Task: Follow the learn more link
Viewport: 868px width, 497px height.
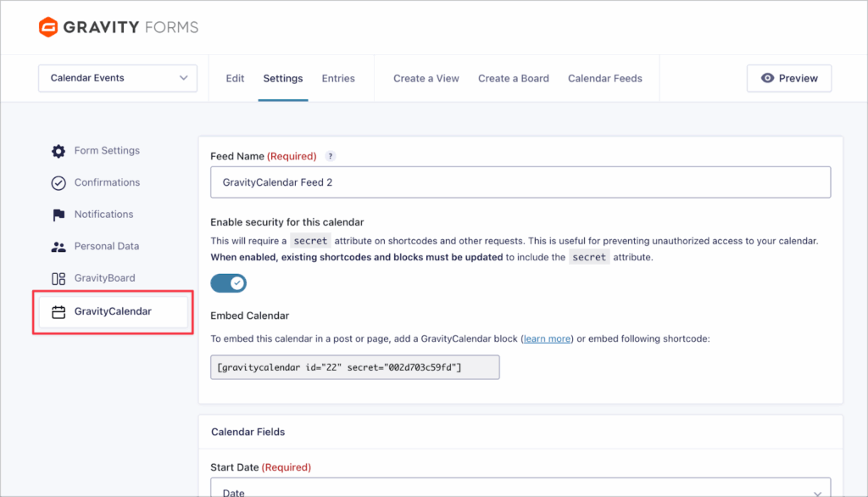Action: tap(547, 338)
